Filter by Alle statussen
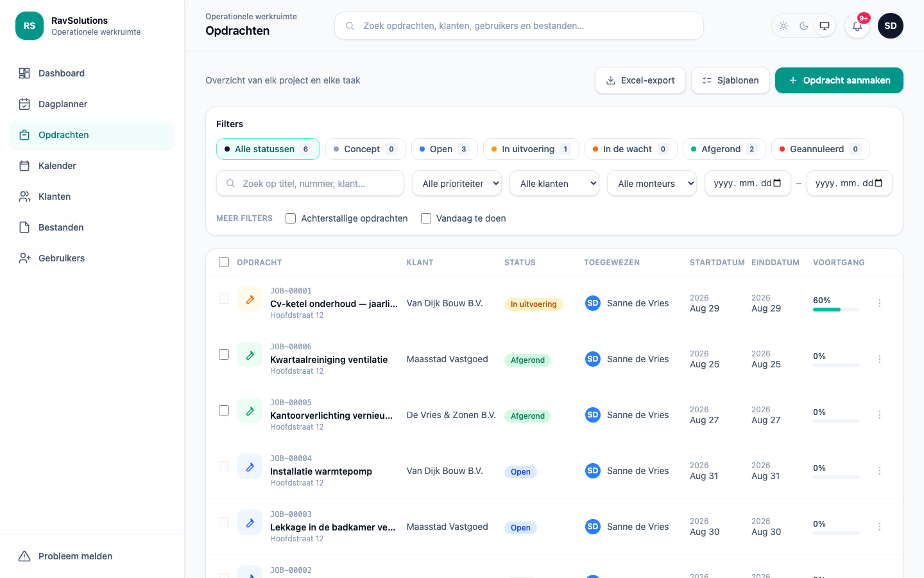 point(268,149)
